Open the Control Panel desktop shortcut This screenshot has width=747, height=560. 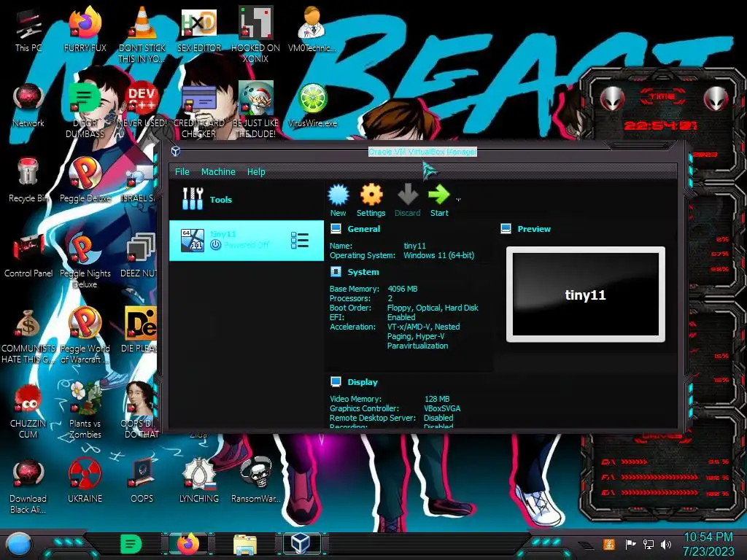tap(28, 256)
